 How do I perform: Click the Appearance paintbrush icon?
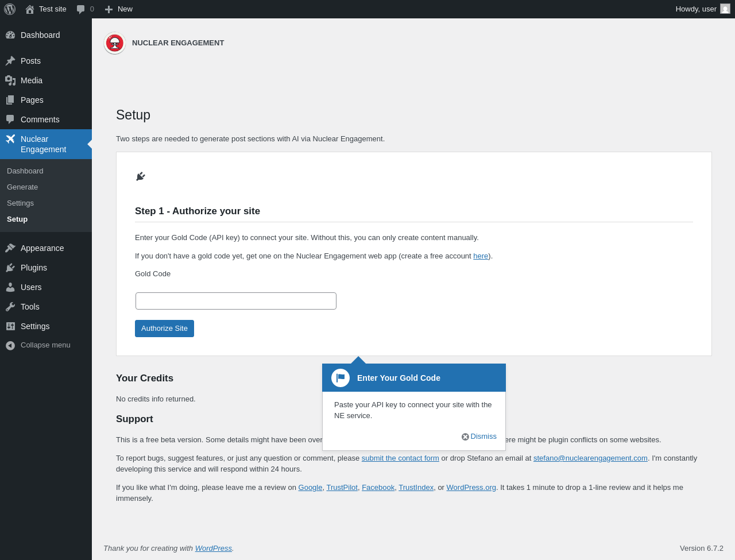[x=10, y=248]
